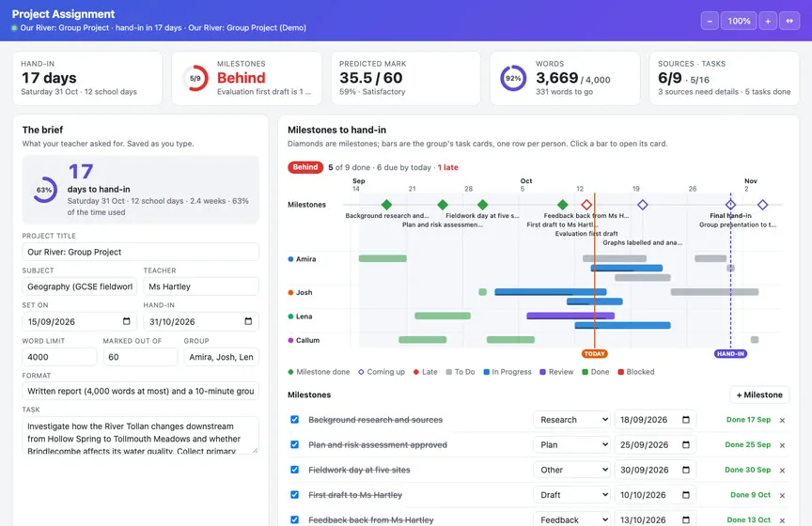Open calendar icon in Hand-in date field

(248, 321)
